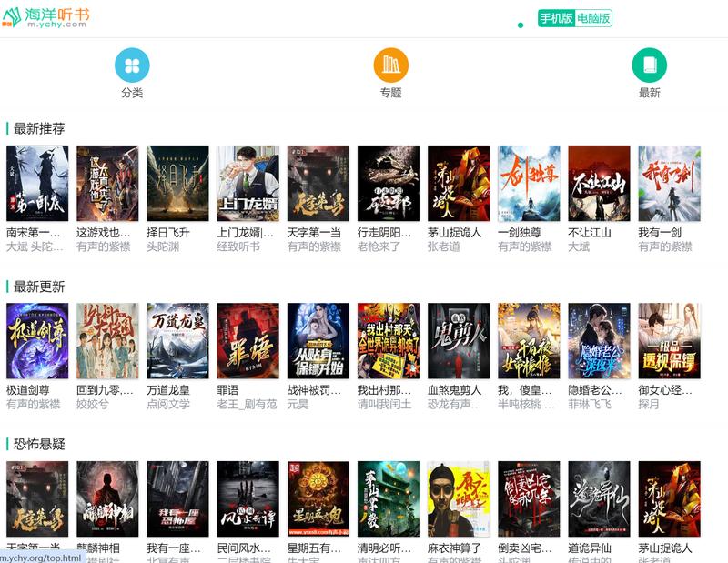
Task: Click narrator name 菲琳飞飞
Action: click(x=590, y=404)
